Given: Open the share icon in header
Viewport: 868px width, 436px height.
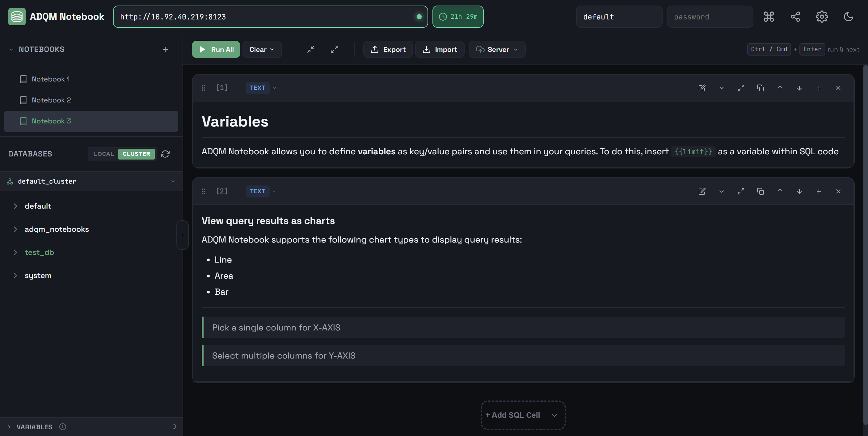Looking at the screenshot, I should [795, 16].
